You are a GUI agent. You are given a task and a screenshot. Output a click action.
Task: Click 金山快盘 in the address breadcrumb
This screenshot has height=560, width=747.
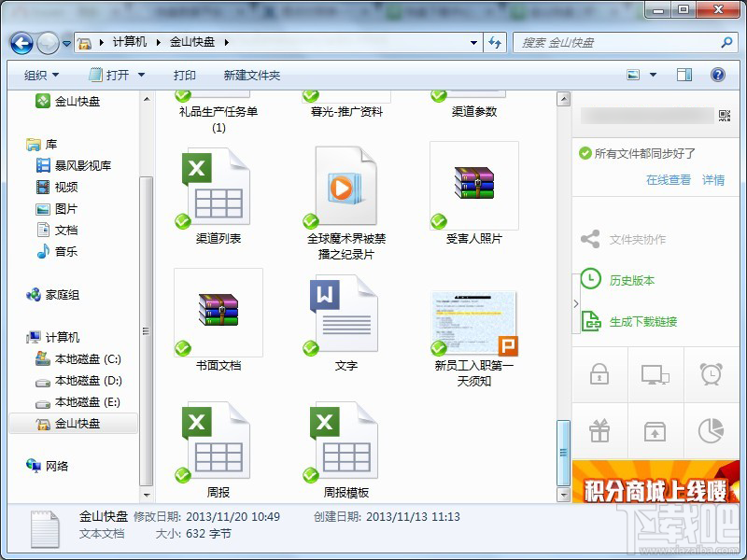pyautogui.click(x=192, y=42)
